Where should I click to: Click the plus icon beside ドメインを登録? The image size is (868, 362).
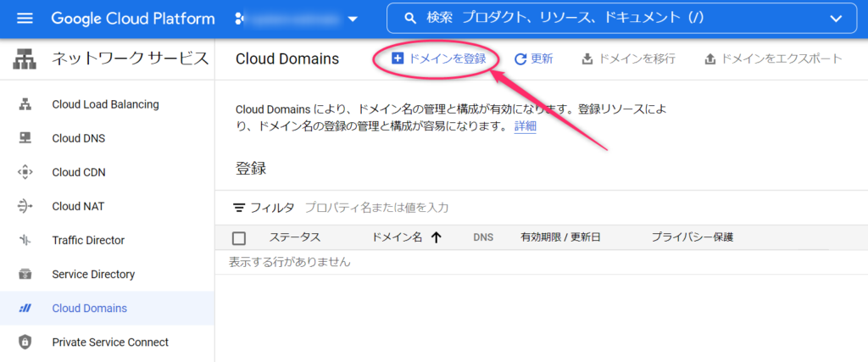point(398,58)
